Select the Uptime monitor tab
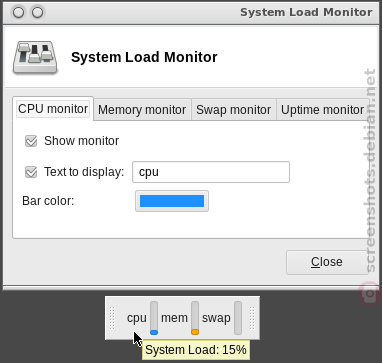 pos(323,110)
